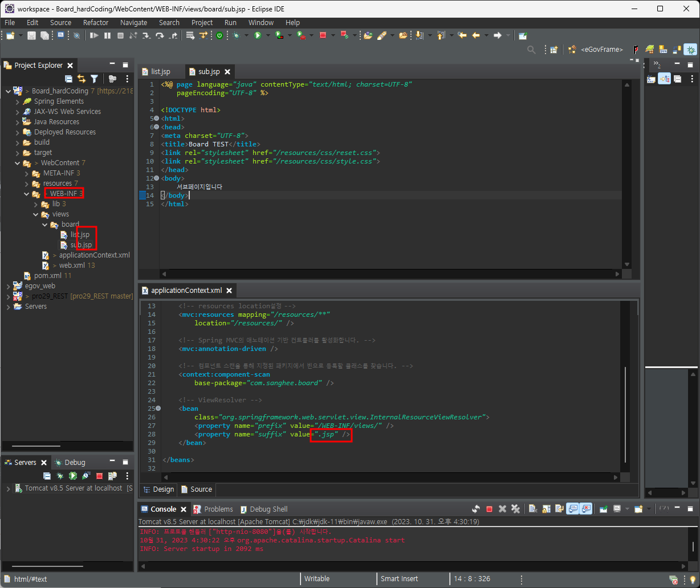Click the Save All toolbar icon

click(44, 35)
